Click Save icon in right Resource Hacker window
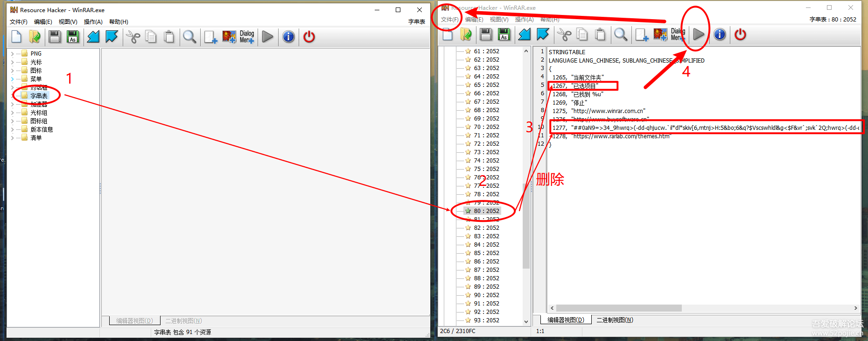Viewport: 868px width, 341px height. 486,34
